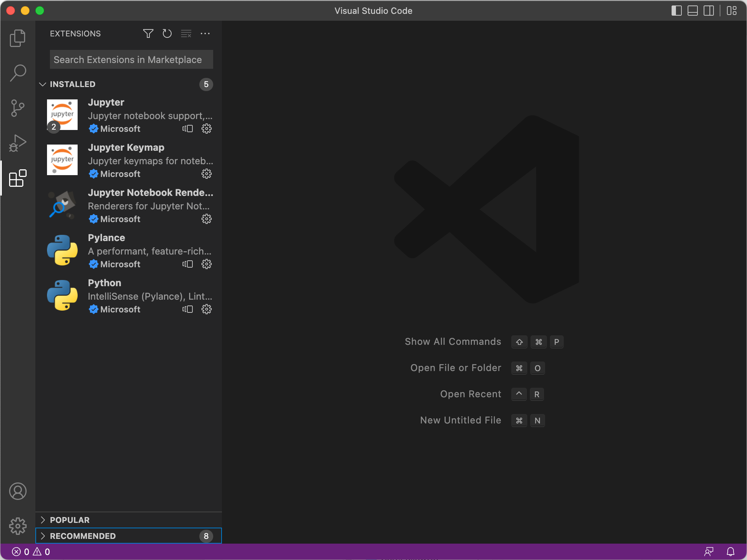Toggle the bottom panel layout button

pos(692,11)
